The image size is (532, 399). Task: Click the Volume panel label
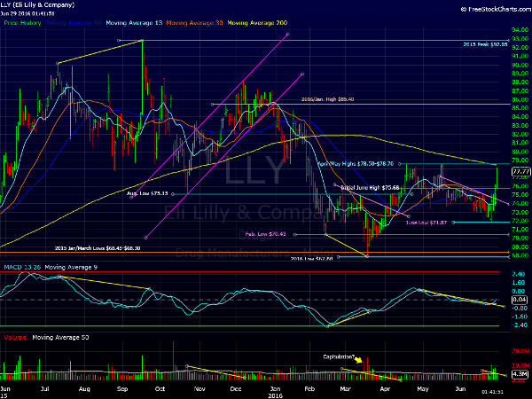coord(15,337)
